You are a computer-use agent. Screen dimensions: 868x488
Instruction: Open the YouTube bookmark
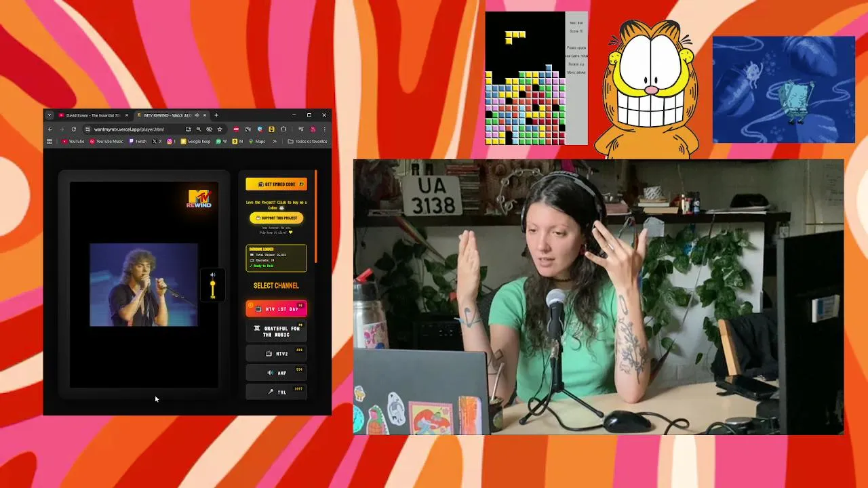(x=73, y=142)
